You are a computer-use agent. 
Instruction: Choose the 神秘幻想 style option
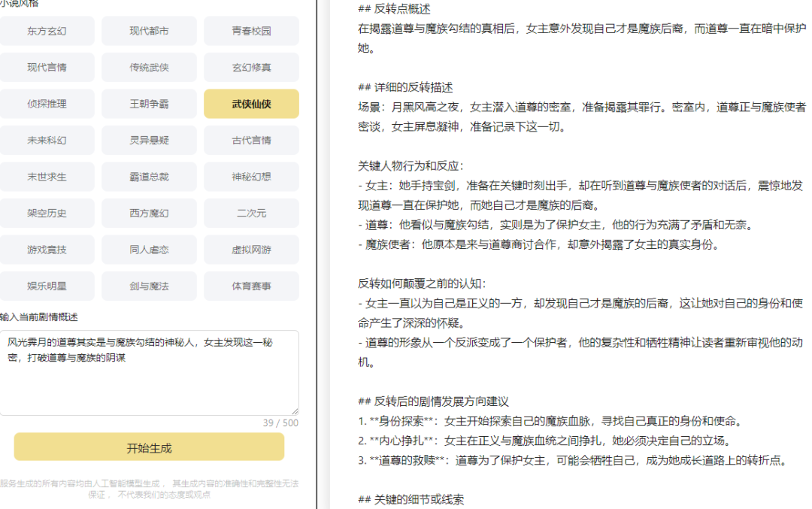tap(251, 176)
